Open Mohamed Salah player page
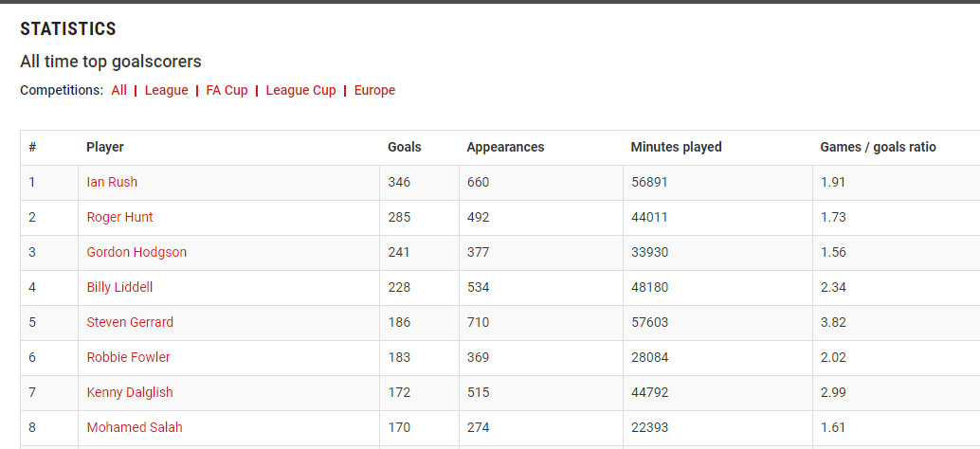 (135, 428)
